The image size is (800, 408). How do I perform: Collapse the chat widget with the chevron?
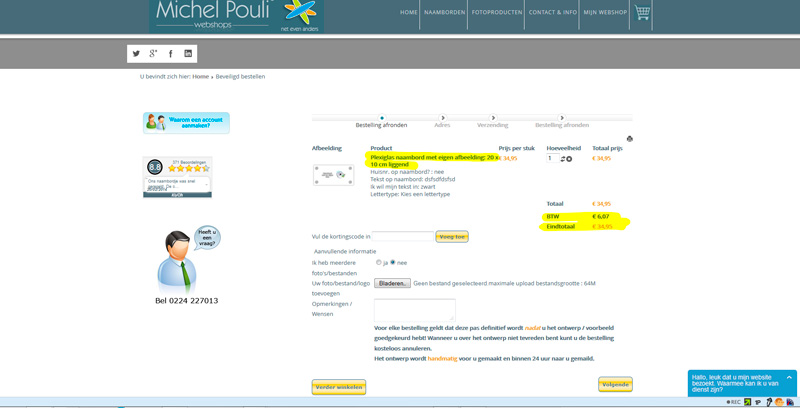click(789, 377)
